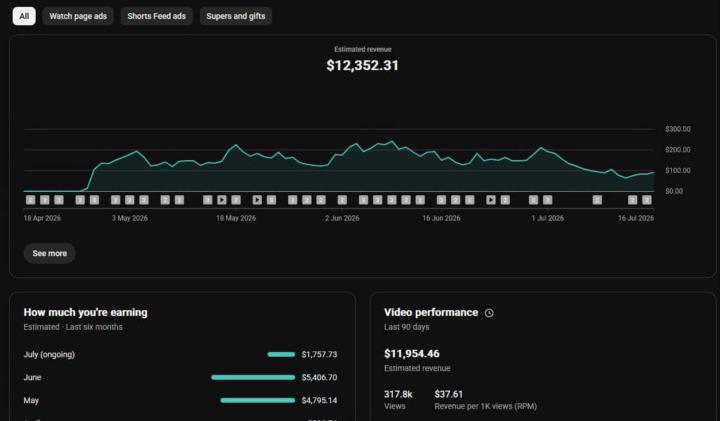Click the $200.00 axis label

click(x=678, y=150)
